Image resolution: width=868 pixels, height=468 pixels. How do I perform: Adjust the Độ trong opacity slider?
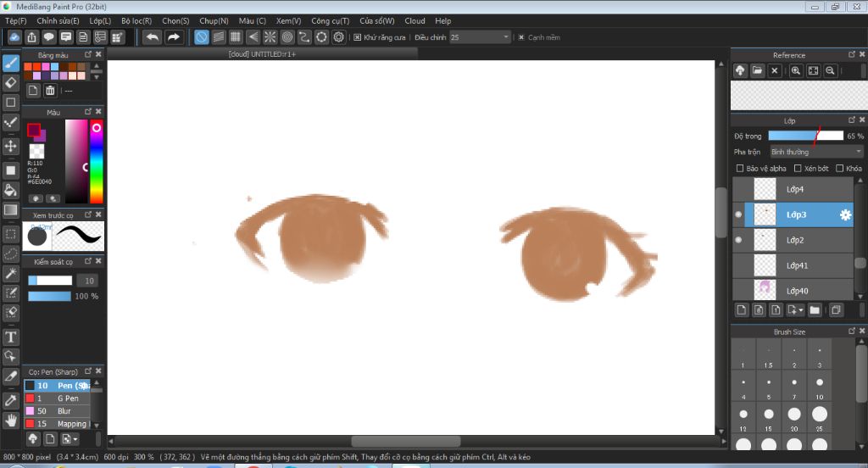click(805, 136)
